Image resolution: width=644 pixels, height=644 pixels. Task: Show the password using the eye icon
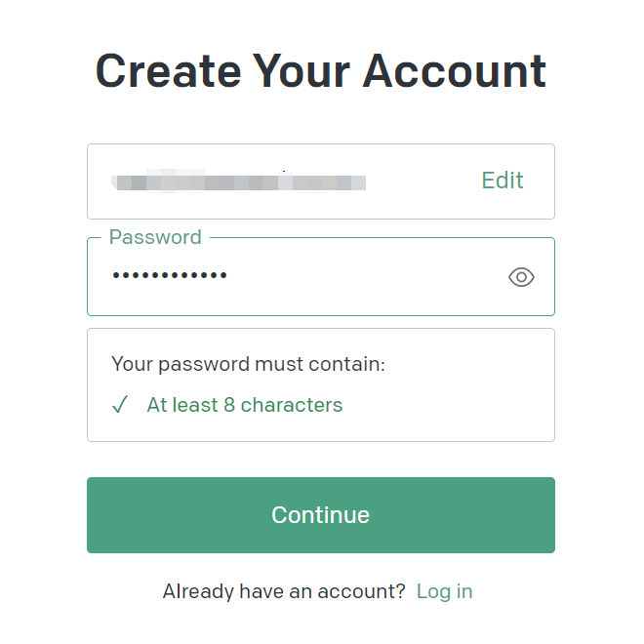(x=521, y=277)
